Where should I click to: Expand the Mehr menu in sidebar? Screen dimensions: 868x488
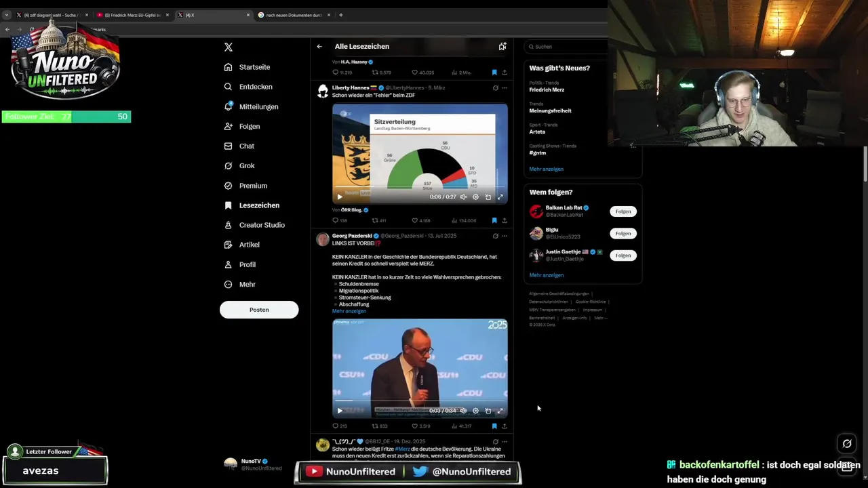click(239, 284)
